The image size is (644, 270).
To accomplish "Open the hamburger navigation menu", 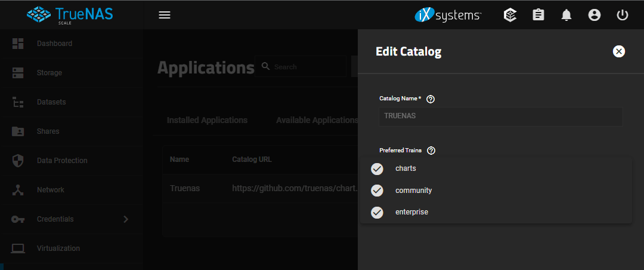I will 165,15.
